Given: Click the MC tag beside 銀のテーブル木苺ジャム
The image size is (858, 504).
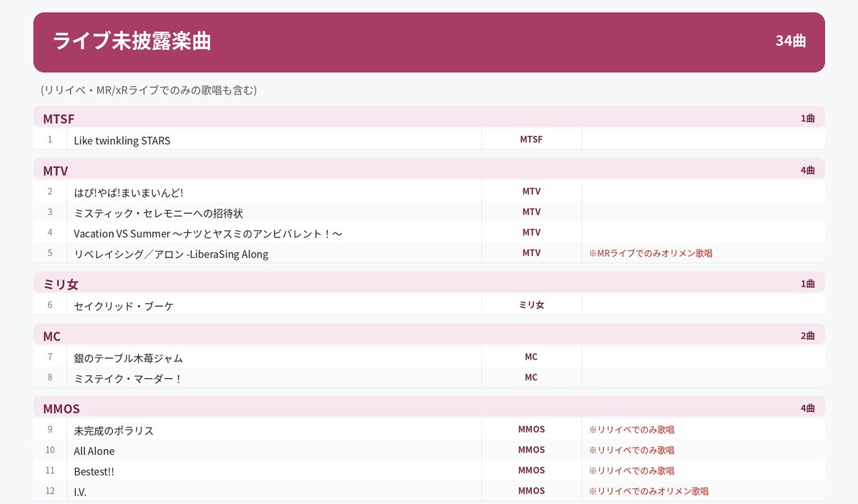Looking at the screenshot, I should (x=531, y=357).
